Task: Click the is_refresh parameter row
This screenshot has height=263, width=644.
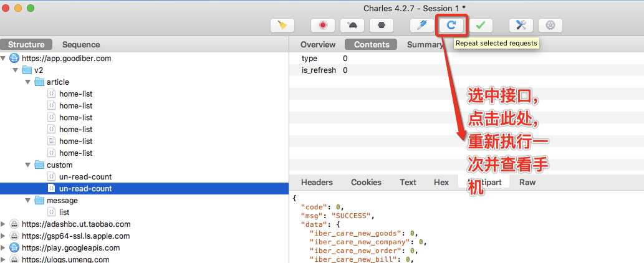Action: point(466,70)
